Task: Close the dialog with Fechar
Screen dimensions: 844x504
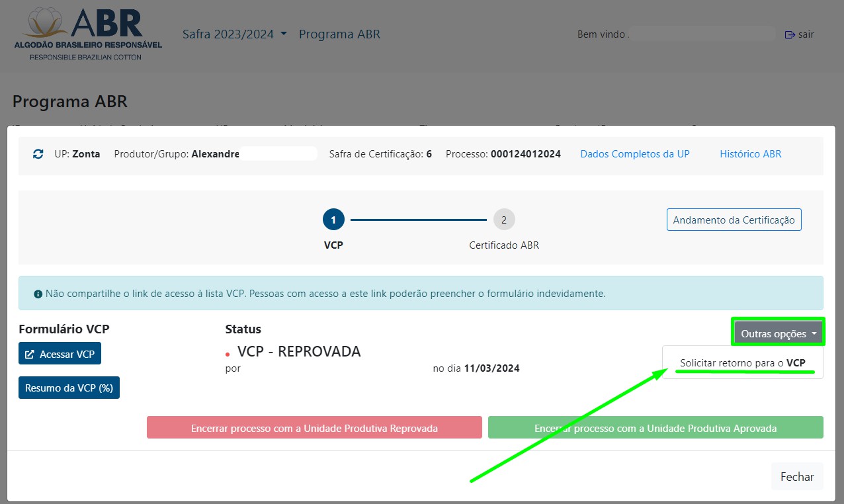Action: pos(796,476)
